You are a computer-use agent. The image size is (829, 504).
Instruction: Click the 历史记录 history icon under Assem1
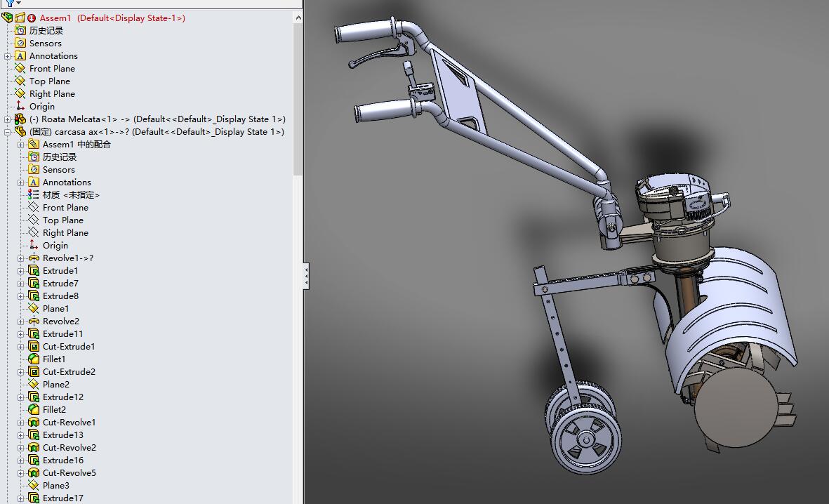(20, 30)
